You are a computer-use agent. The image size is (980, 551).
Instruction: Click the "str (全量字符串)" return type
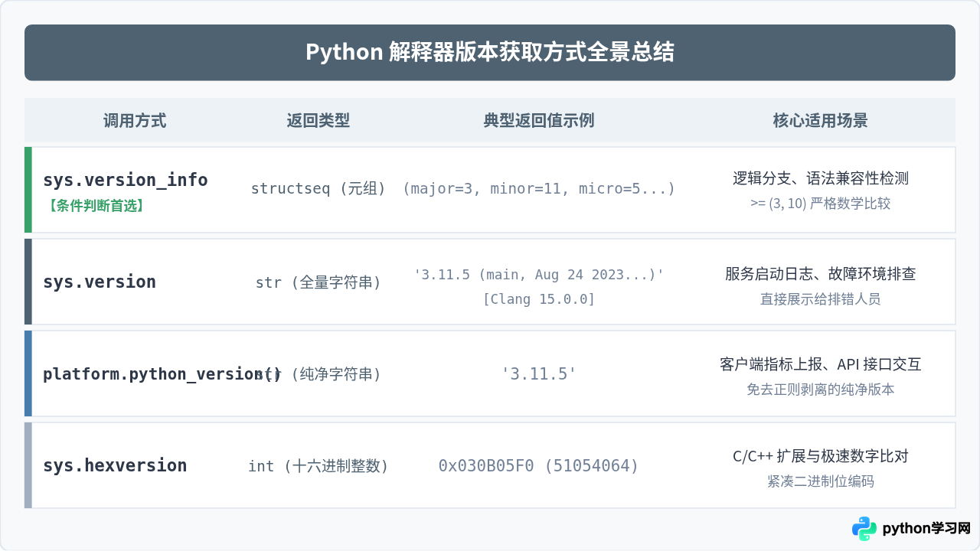point(318,282)
